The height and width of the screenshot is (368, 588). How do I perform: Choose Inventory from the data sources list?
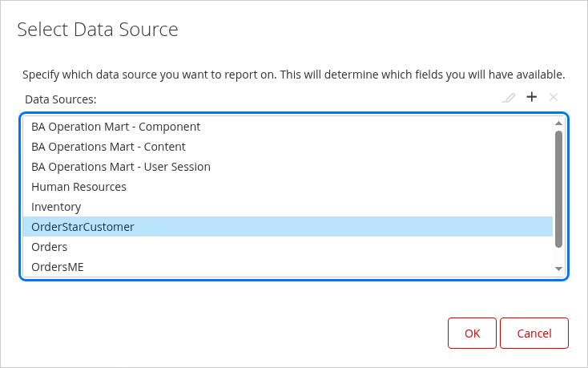pyautogui.click(x=56, y=207)
